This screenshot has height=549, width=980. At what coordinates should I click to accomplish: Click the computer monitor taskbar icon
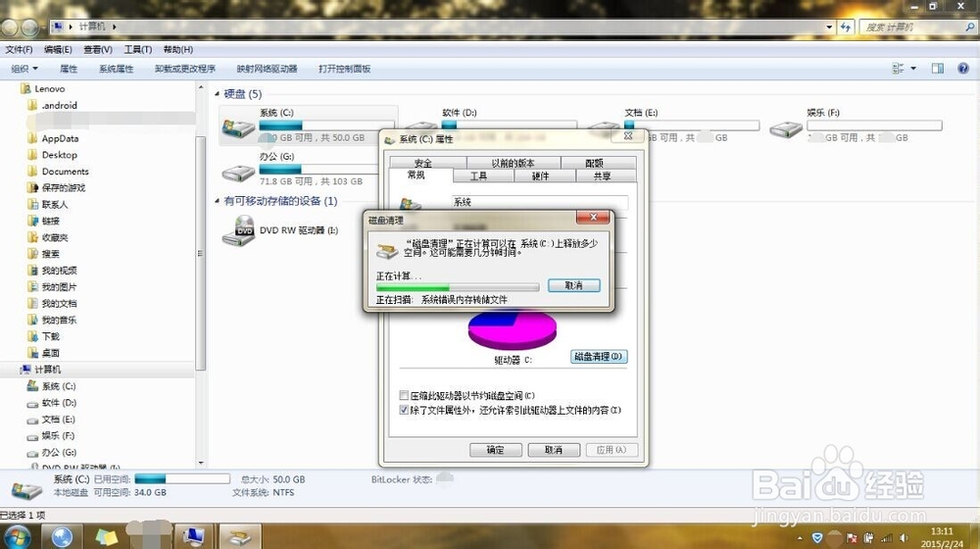[194, 536]
